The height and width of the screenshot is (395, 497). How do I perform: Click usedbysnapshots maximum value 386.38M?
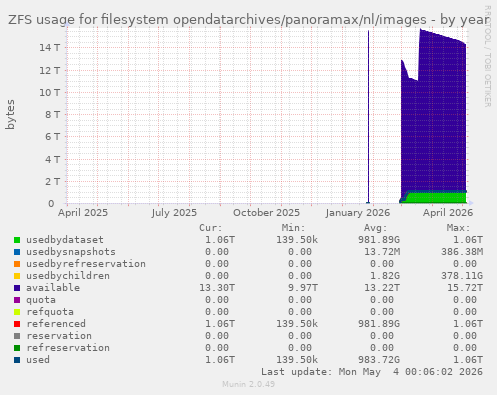click(462, 252)
